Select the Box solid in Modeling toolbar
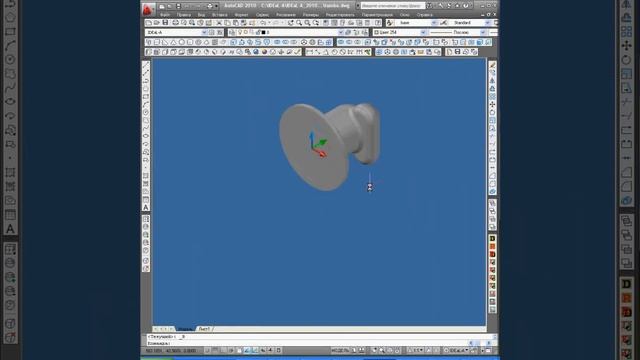Screen dimensions: 640x360 pos(157,42)
